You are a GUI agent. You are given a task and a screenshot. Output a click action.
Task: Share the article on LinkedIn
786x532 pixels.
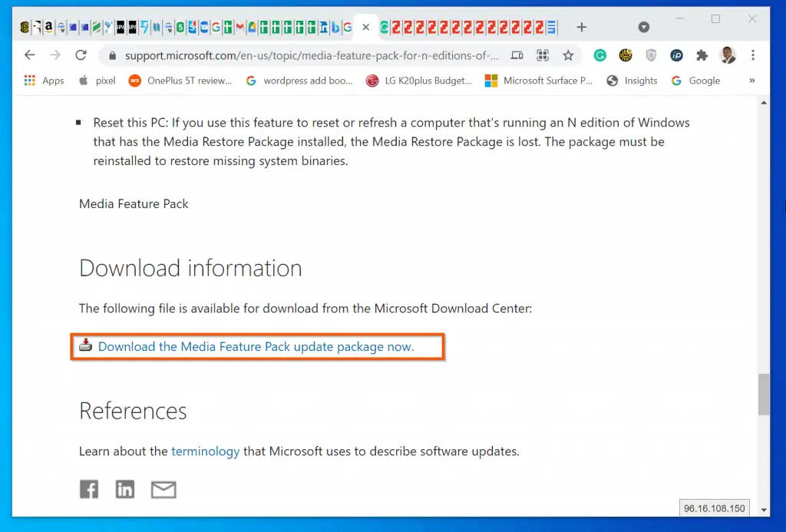[x=125, y=489]
